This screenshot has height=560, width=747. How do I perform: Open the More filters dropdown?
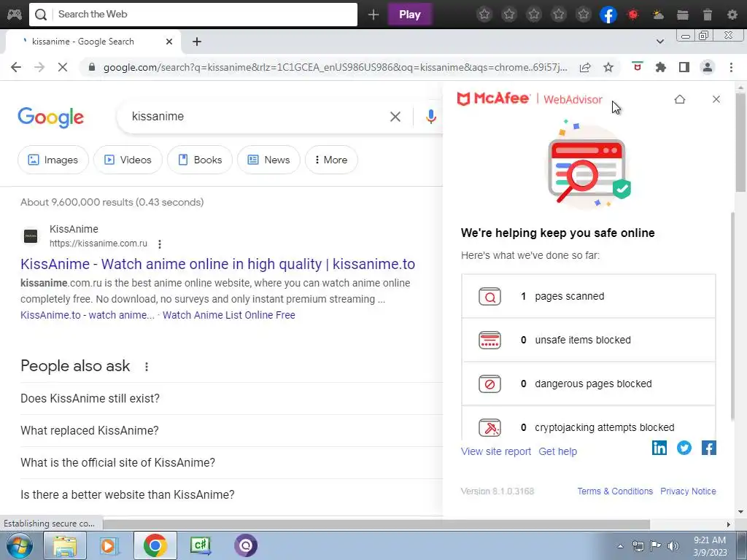(x=331, y=160)
